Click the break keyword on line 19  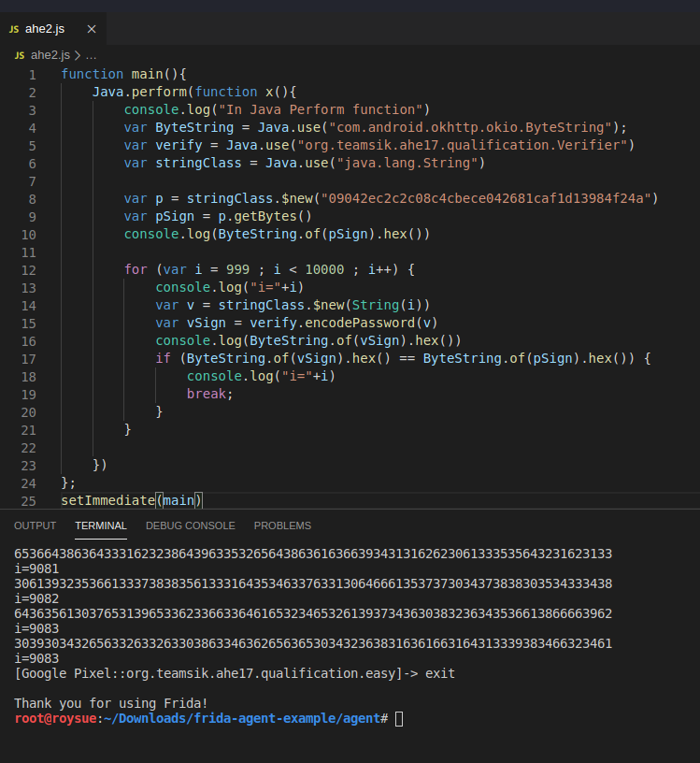pyautogui.click(x=208, y=394)
